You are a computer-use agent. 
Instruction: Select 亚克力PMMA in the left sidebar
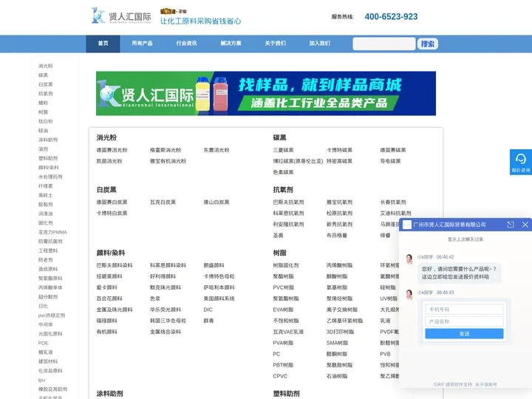(52, 232)
